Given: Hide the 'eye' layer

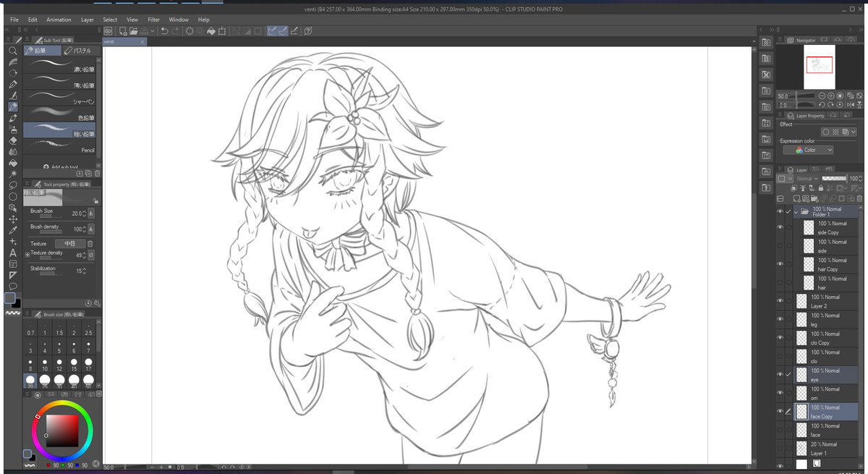Looking at the screenshot, I should click(780, 375).
